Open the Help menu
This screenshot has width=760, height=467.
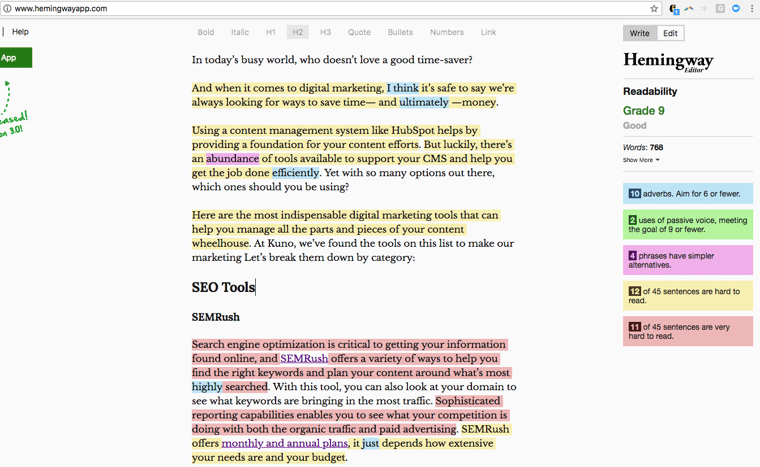pyautogui.click(x=20, y=32)
